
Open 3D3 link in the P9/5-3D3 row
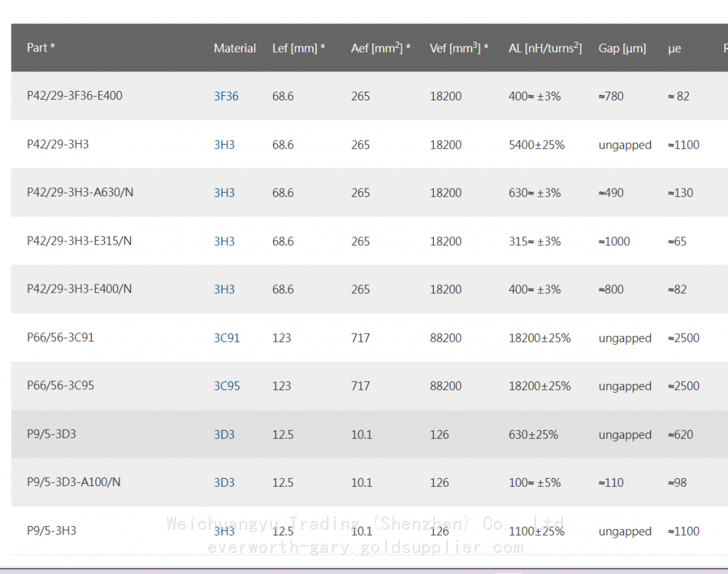click(x=224, y=435)
